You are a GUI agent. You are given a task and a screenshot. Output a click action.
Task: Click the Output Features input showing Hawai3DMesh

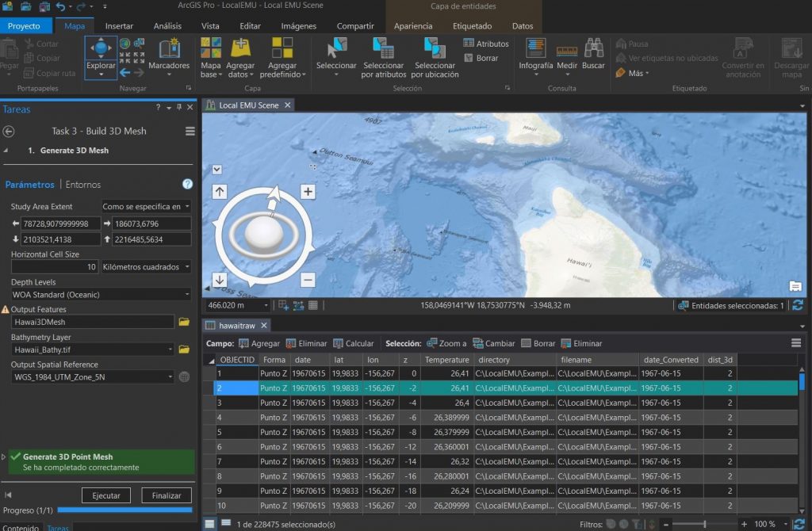click(91, 323)
